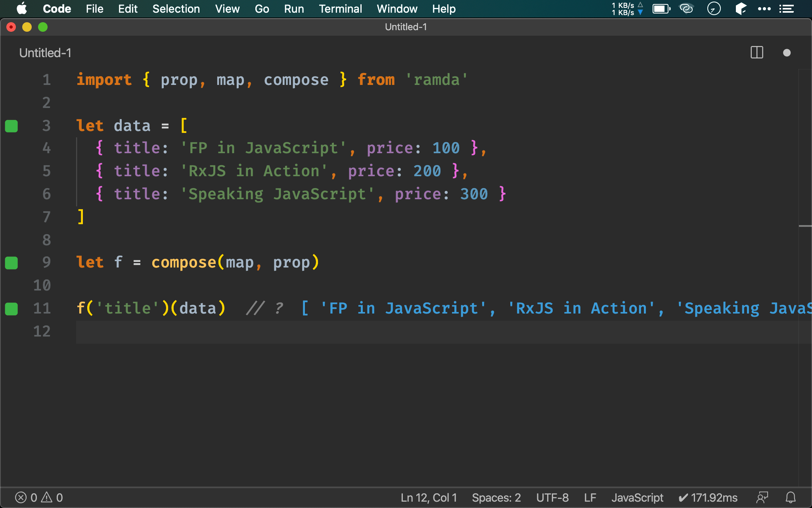Viewport: 812px width, 508px height.
Task: Click the feedback icon in status bar
Action: click(x=762, y=497)
